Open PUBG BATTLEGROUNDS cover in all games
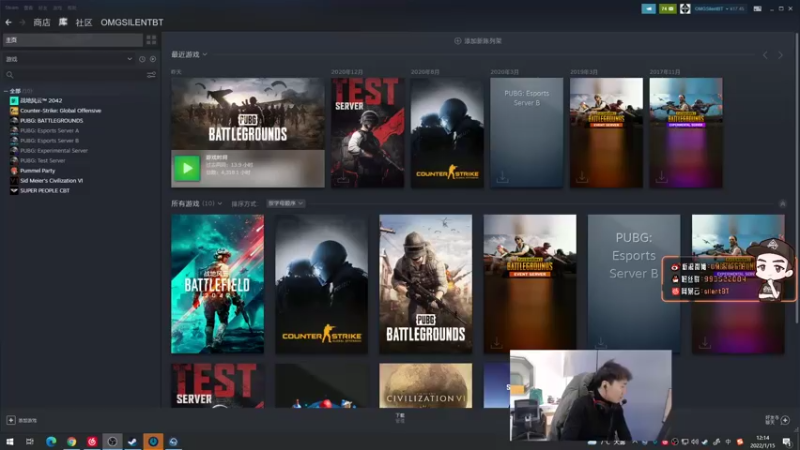This screenshot has height=450, width=800. point(426,284)
